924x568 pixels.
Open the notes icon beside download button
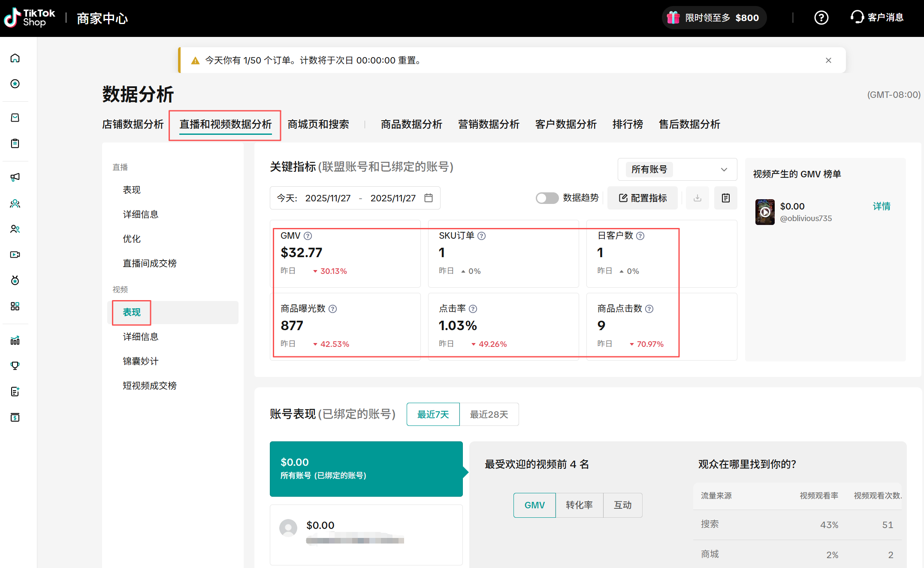coord(726,198)
